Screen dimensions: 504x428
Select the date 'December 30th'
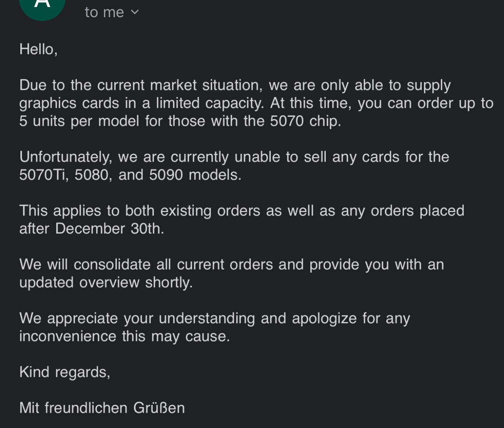(x=108, y=228)
